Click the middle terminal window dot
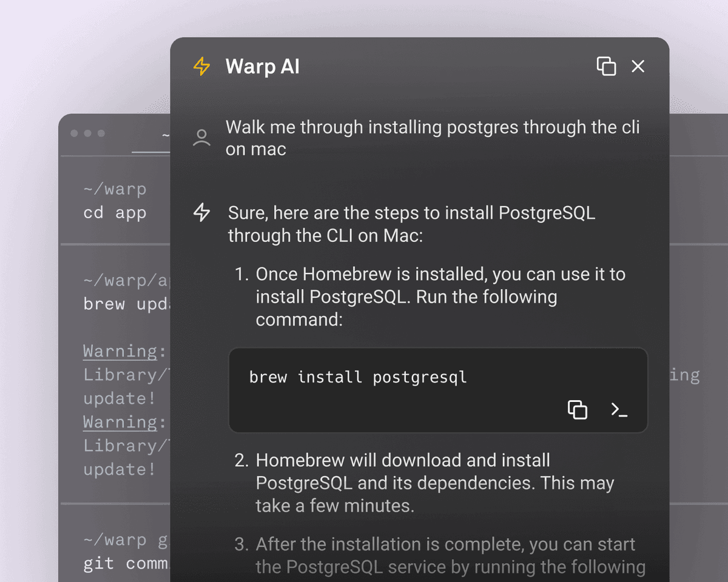The height and width of the screenshot is (582, 728). [87, 133]
